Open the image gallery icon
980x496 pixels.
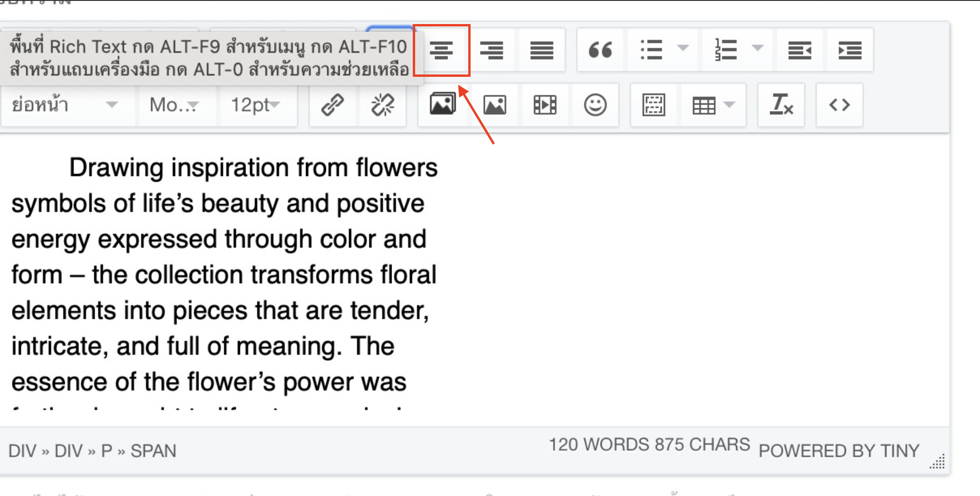click(x=442, y=104)
